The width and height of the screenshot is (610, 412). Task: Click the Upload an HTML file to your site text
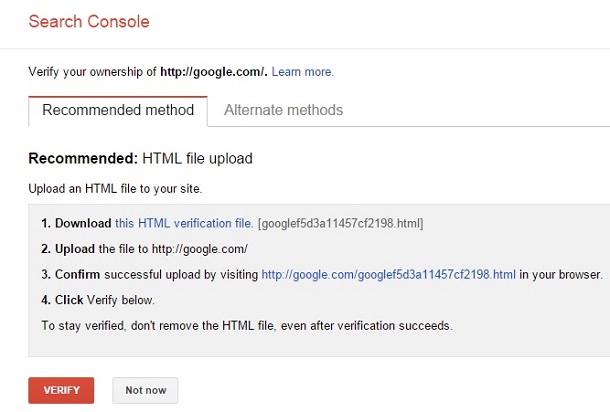point(114,189)
